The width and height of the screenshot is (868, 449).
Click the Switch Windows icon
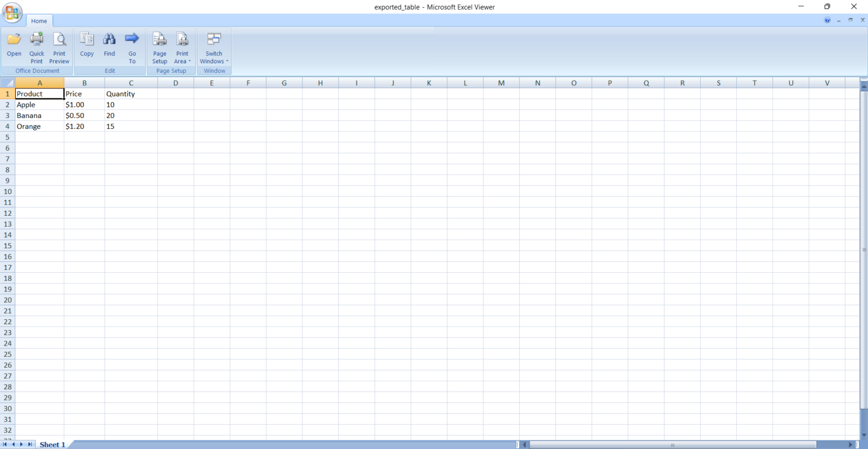point(214,39)
